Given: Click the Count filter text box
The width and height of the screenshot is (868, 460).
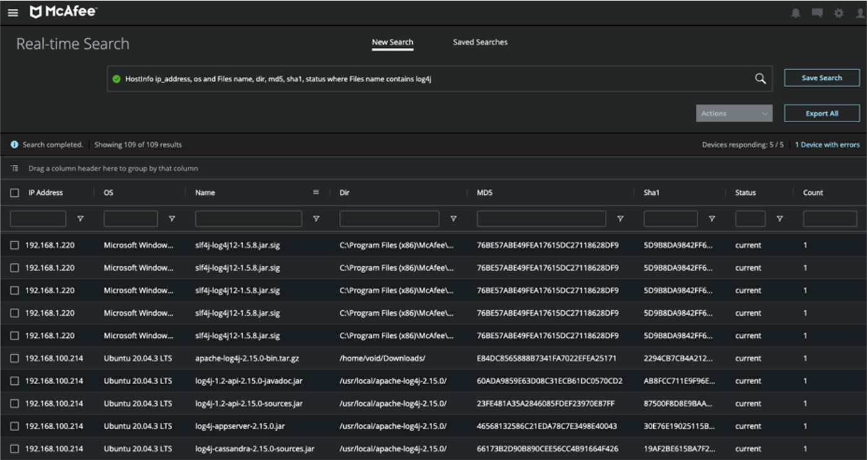Looking at the screenshot, I should (830, 219).
